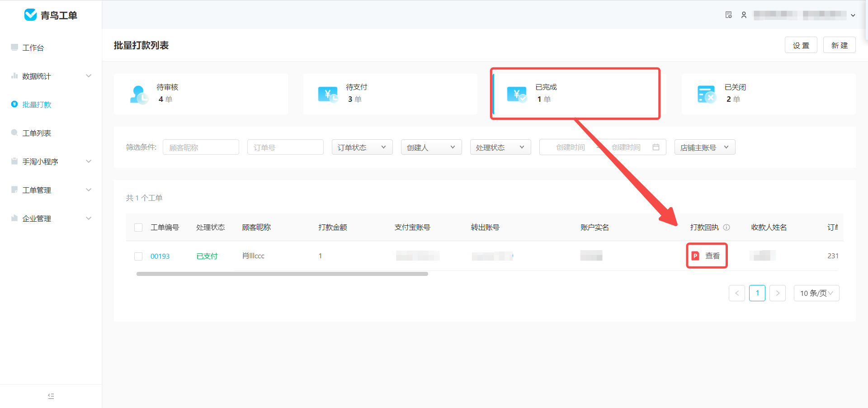This screenshot has width=868, height=408.
Task: Click the table horizontal scrollbar
Action: (x=282, y=274)
